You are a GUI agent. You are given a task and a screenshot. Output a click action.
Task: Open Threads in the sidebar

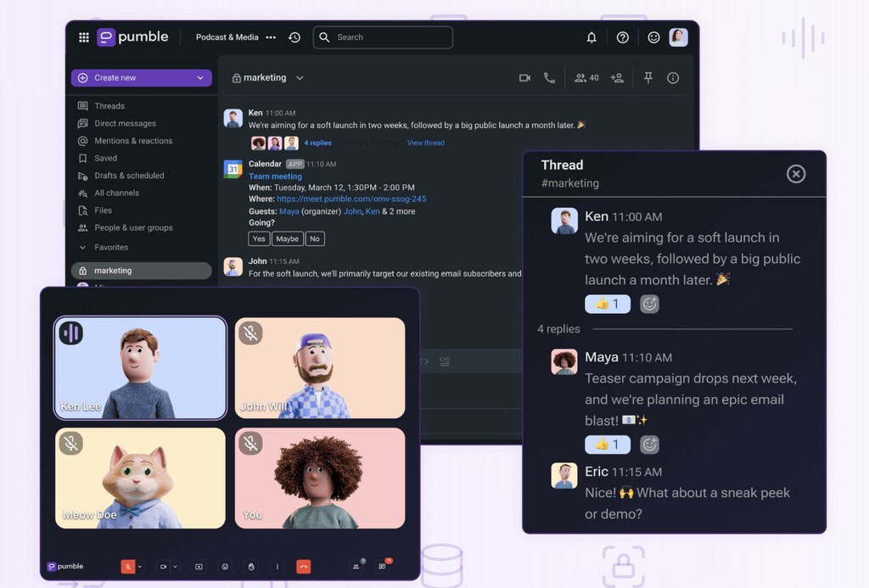pyautogui.click(x=109, y=106)
